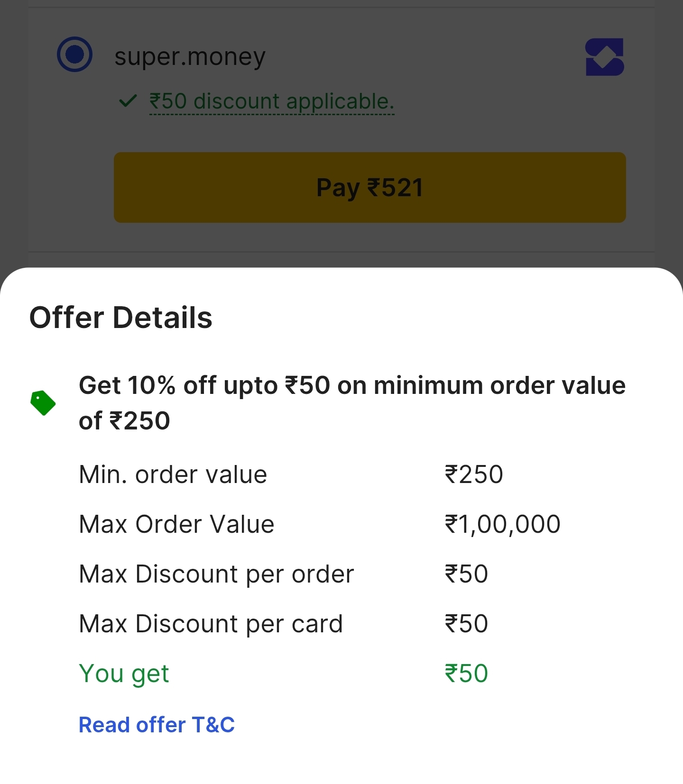Click the green You get label

pyautogui.click(x=124, y=674)
